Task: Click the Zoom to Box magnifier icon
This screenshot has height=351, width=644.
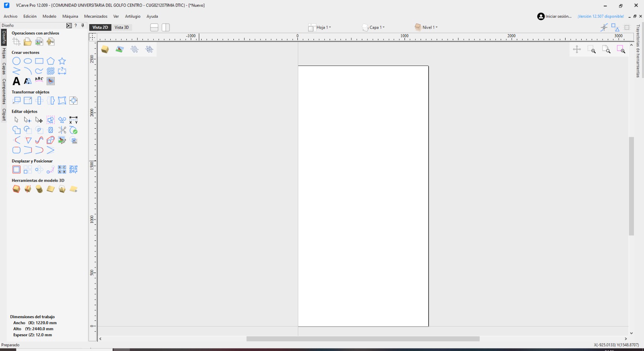Action: [591, 49]
